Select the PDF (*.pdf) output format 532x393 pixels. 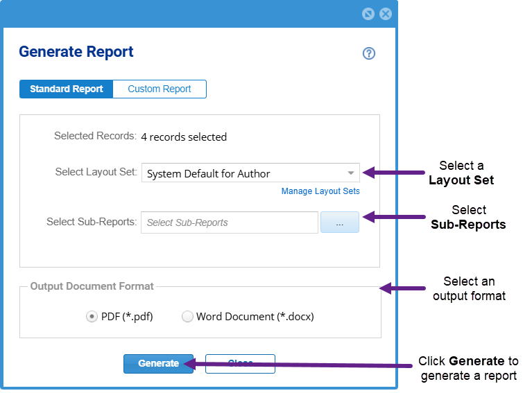(x=92, y=317)
